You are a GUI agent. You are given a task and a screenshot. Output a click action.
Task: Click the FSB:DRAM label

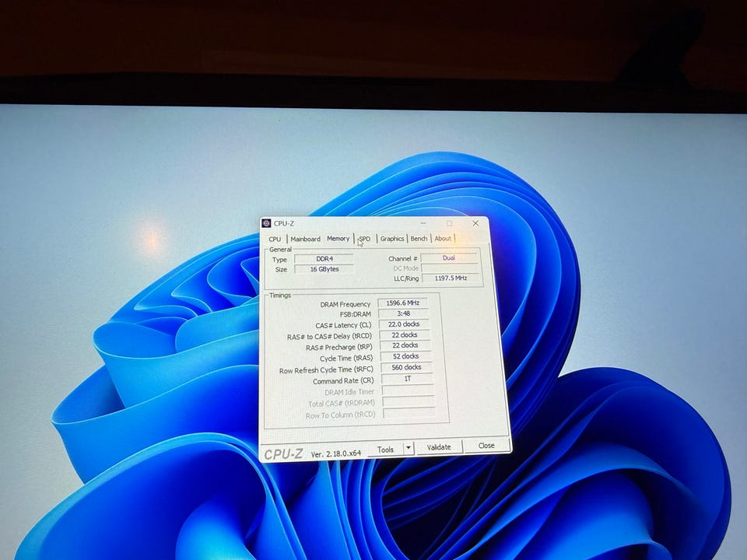coord(356,314)
